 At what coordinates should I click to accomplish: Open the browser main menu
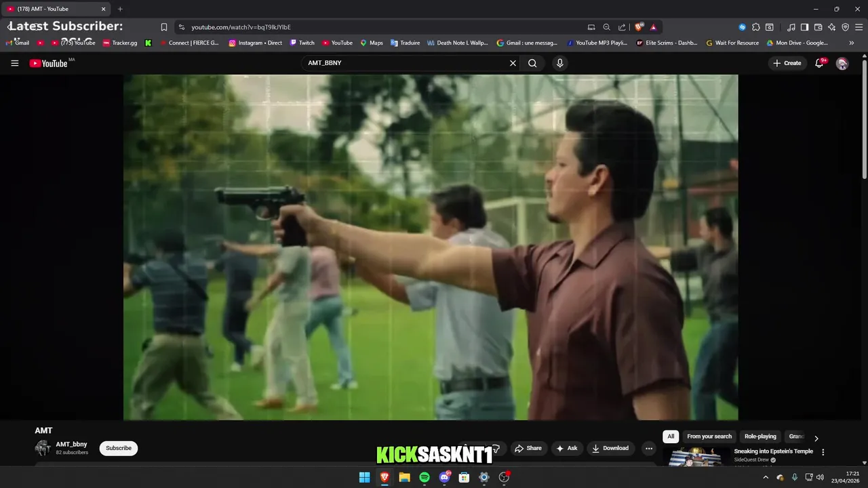pyautogui.click(x=859, y=27)
